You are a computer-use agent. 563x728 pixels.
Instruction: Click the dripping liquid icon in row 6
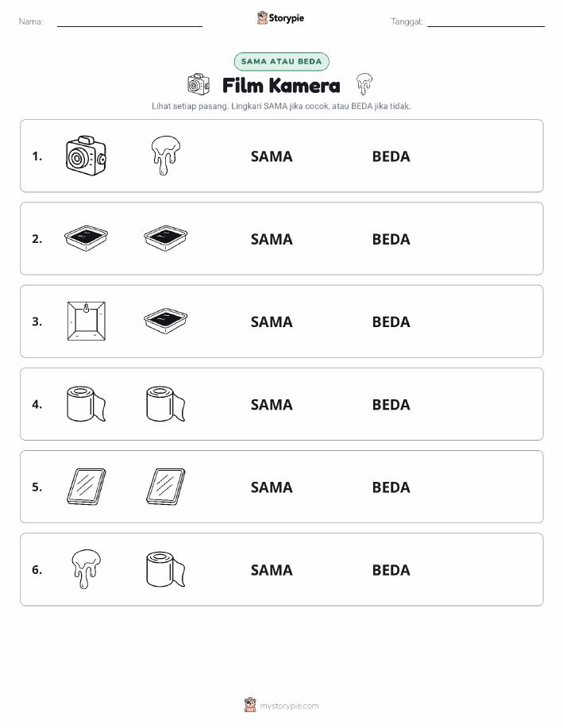pos(86,569)
